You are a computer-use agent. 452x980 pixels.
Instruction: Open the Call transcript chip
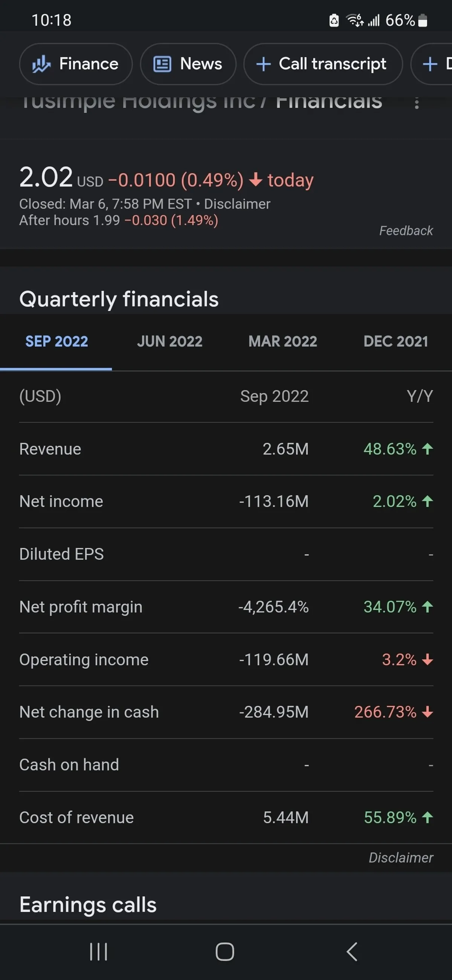tap(323, 64)
